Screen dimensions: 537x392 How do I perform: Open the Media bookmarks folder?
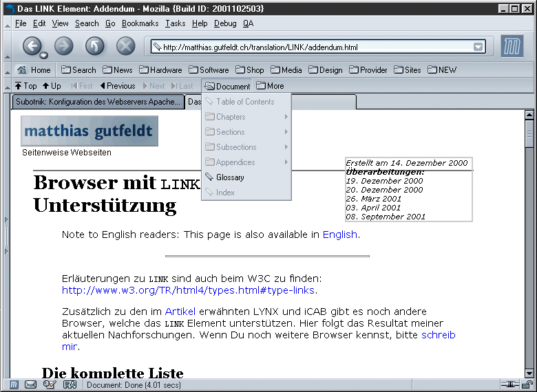286,70
